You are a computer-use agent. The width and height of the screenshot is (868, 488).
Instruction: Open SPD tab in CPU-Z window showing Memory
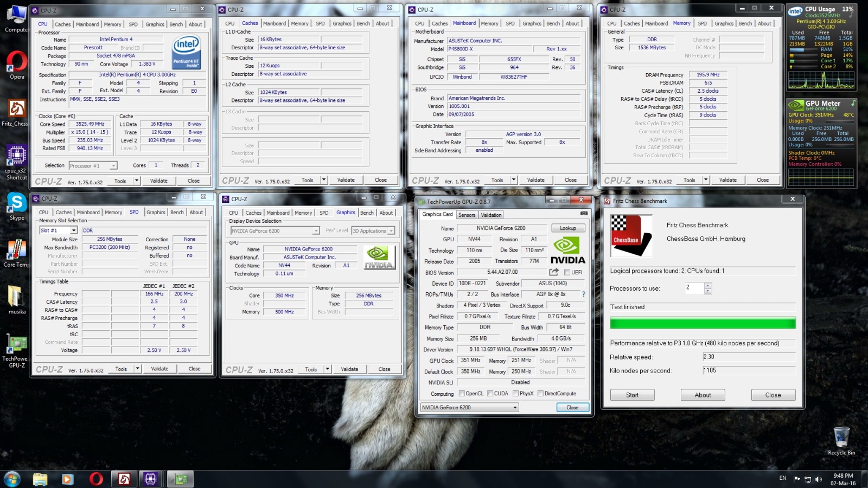(703, 23)
